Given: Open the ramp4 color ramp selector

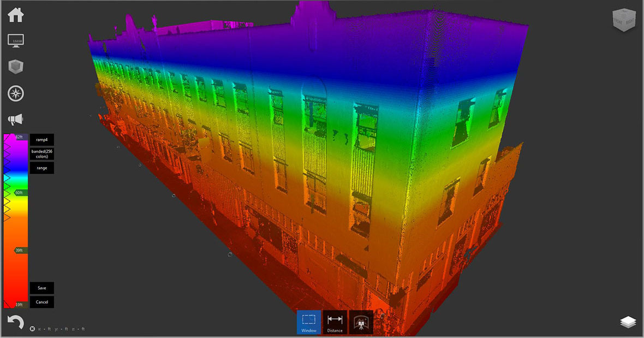Looking at the screenshot, I should 42,140.
